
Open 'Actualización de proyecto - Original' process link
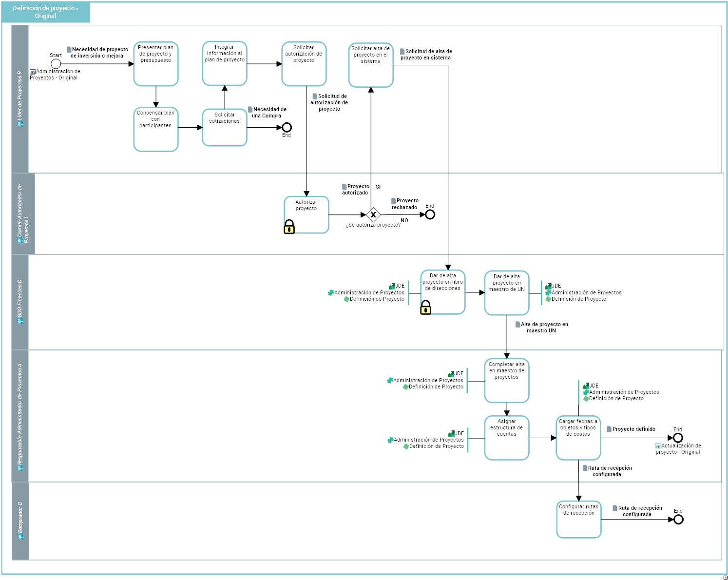pos(678,449)
